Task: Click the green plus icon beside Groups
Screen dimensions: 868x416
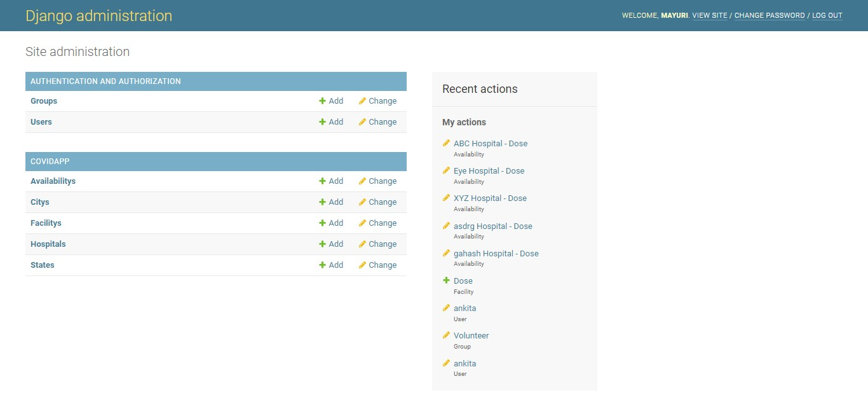Action: [x=322, y=101]
